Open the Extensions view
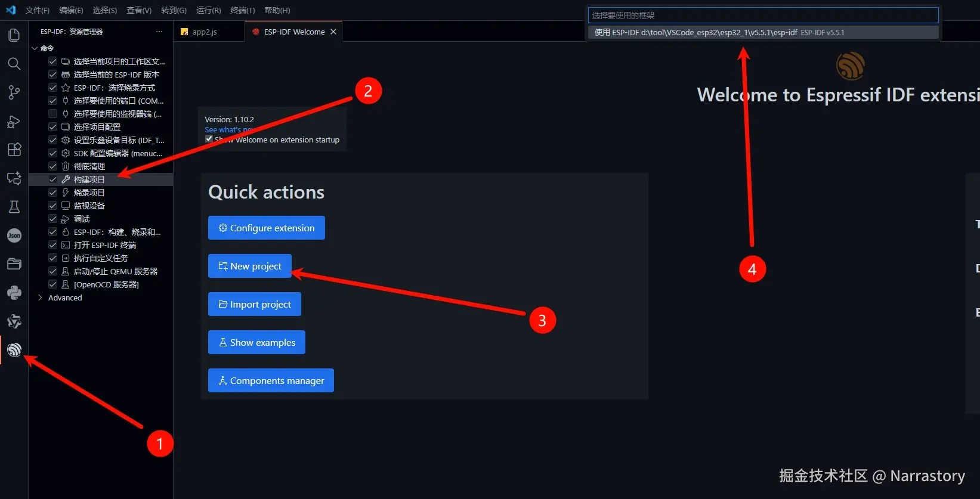The width and height of the screenshot is (980, 499). (14, 150)
